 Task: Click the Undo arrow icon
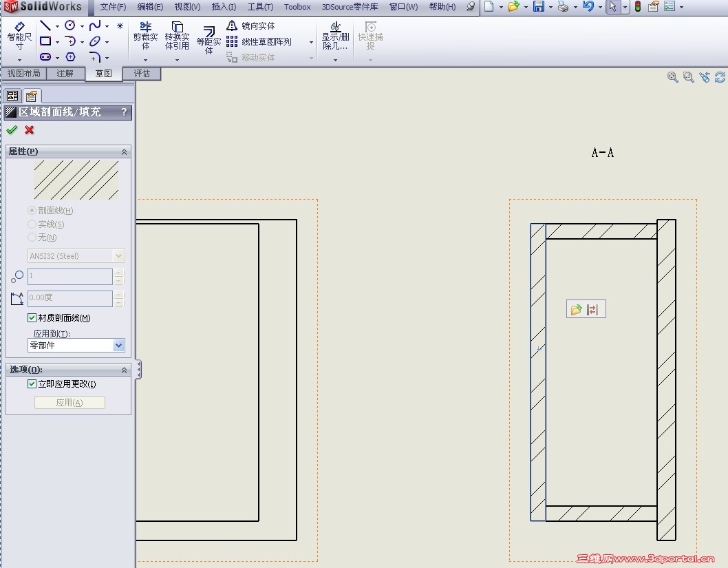588,6
